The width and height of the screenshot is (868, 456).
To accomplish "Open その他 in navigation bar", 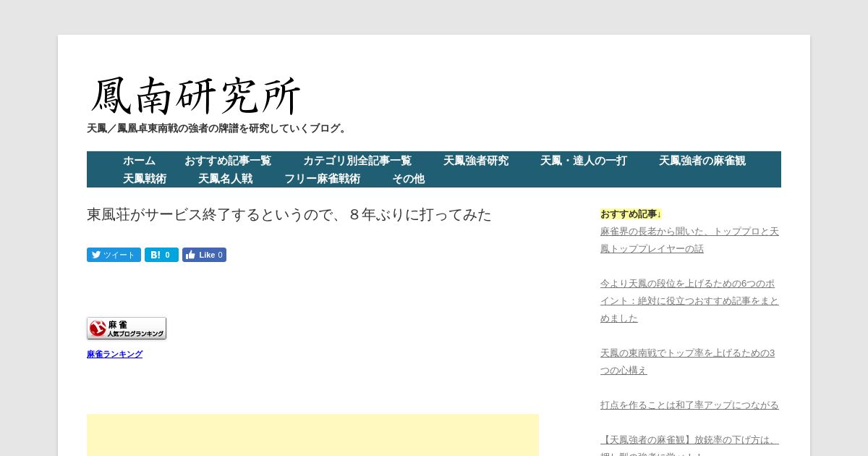I will point(409,178).
